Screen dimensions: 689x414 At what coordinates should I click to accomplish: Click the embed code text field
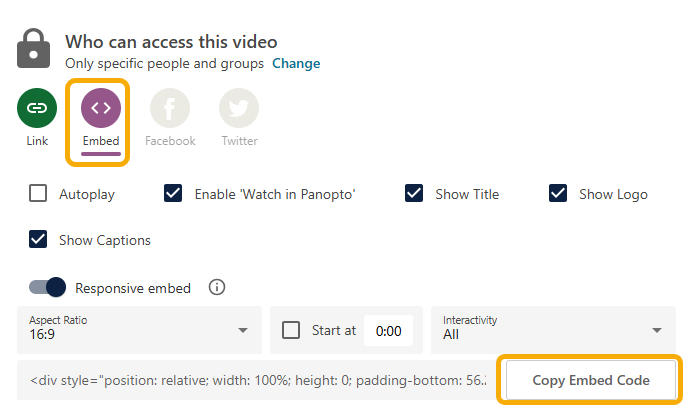click(257, 380)
